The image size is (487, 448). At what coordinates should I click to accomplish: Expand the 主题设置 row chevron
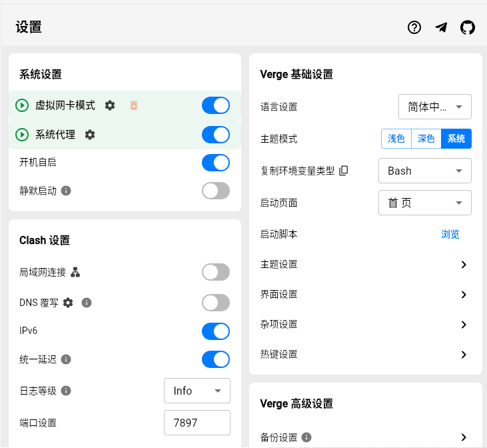pos(464,265)
